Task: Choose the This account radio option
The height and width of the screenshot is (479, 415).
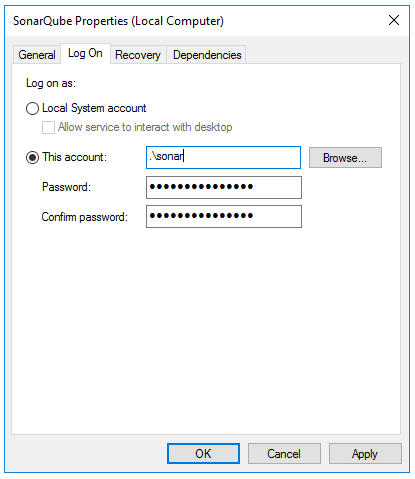Action: pos(32,157)
